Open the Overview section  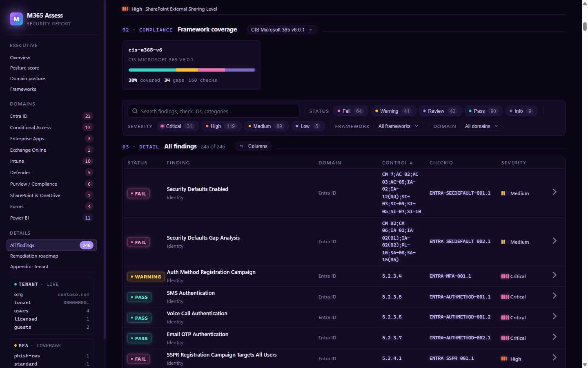(x=51, y=58)
